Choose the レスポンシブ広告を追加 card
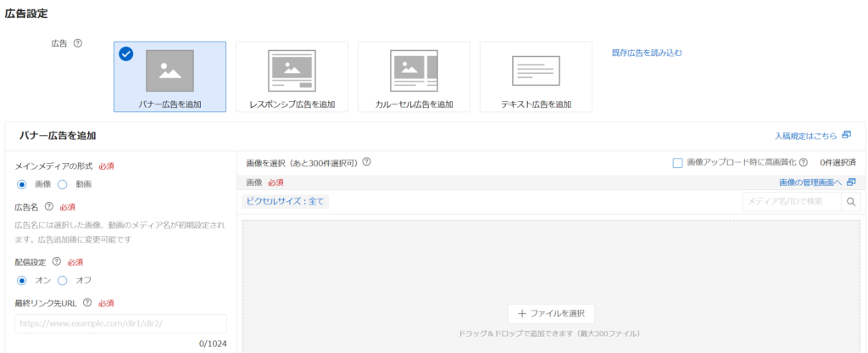This screenshot has height=353, width=868. 292,76
